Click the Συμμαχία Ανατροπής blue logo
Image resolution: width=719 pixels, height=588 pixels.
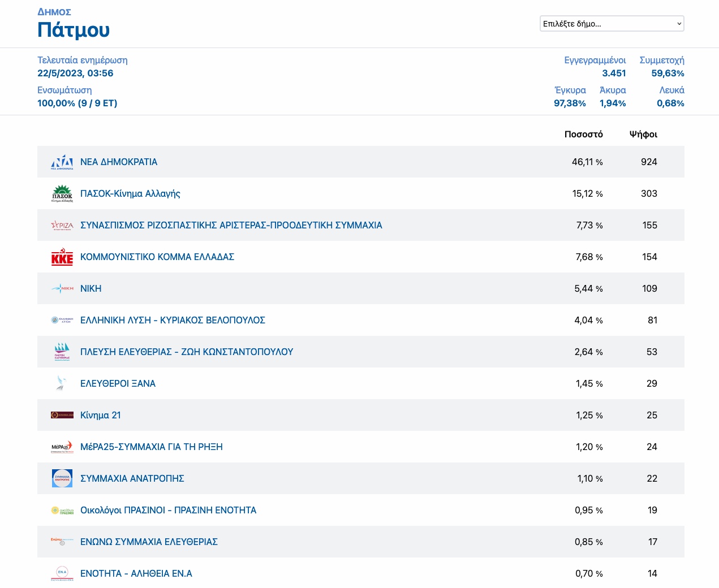pyautogui.click(x=62, y=478)
